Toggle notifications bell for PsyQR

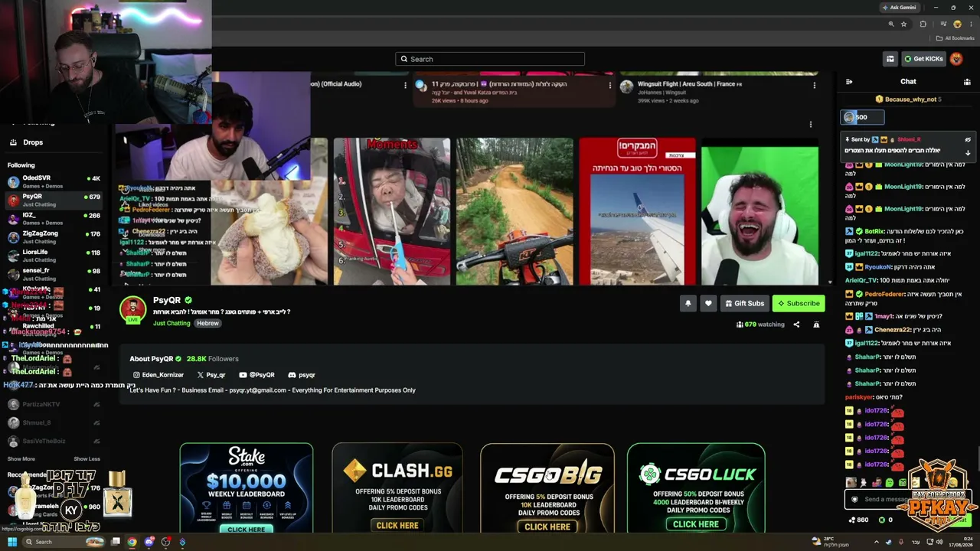click(x=688, y=303)
